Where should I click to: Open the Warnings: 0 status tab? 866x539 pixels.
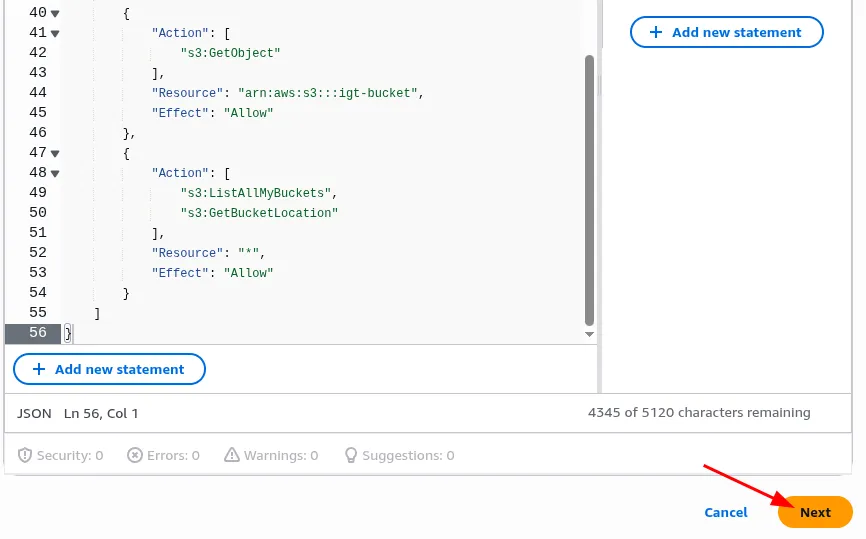point(271,455)
